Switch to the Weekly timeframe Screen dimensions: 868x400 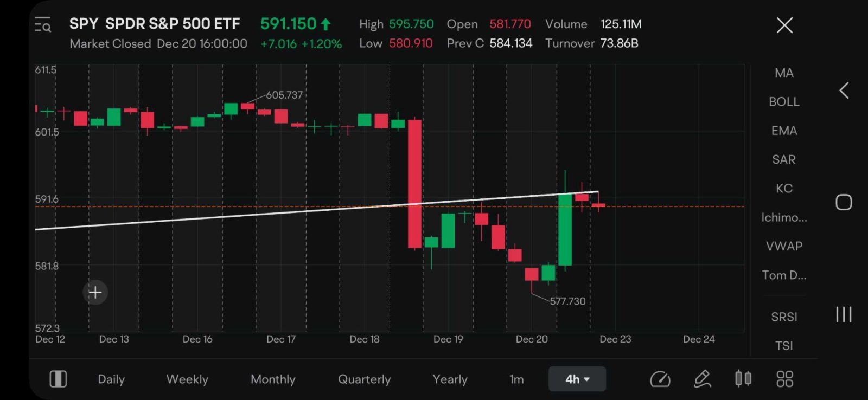click(x=187, y=379)
